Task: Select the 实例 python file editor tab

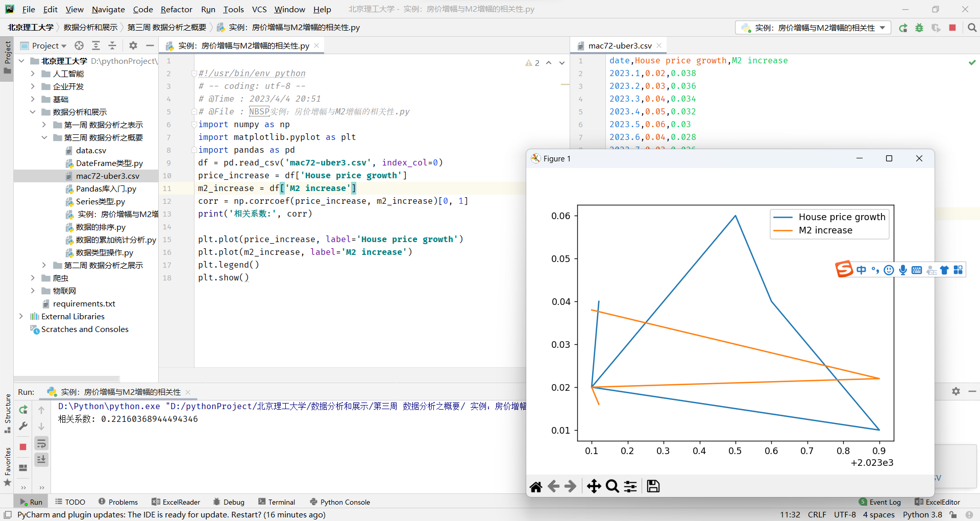Action: [x=242, y=45]
